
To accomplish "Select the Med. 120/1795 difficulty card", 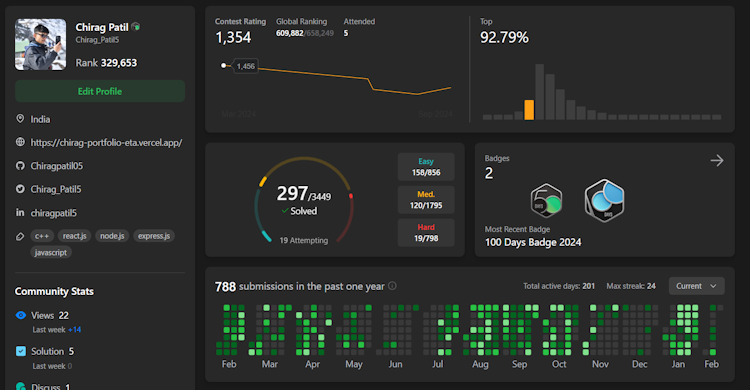I will point(426,200).
